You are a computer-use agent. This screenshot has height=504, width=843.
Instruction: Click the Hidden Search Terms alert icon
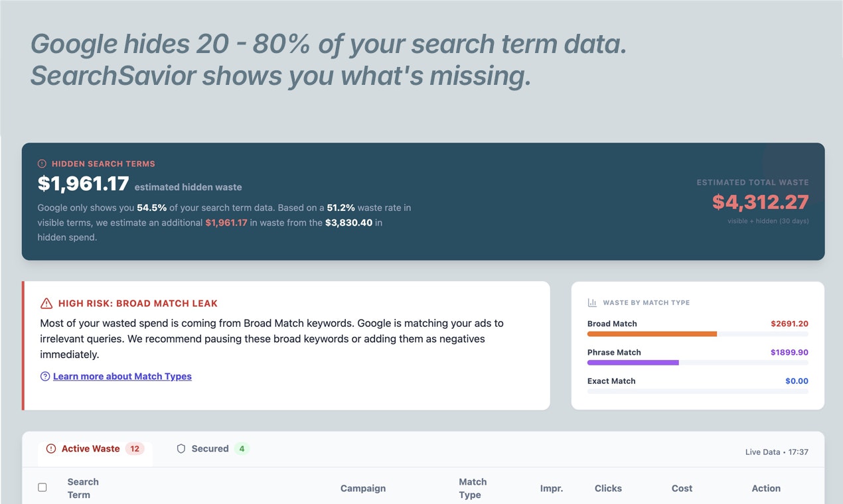(x=42, y=163)
